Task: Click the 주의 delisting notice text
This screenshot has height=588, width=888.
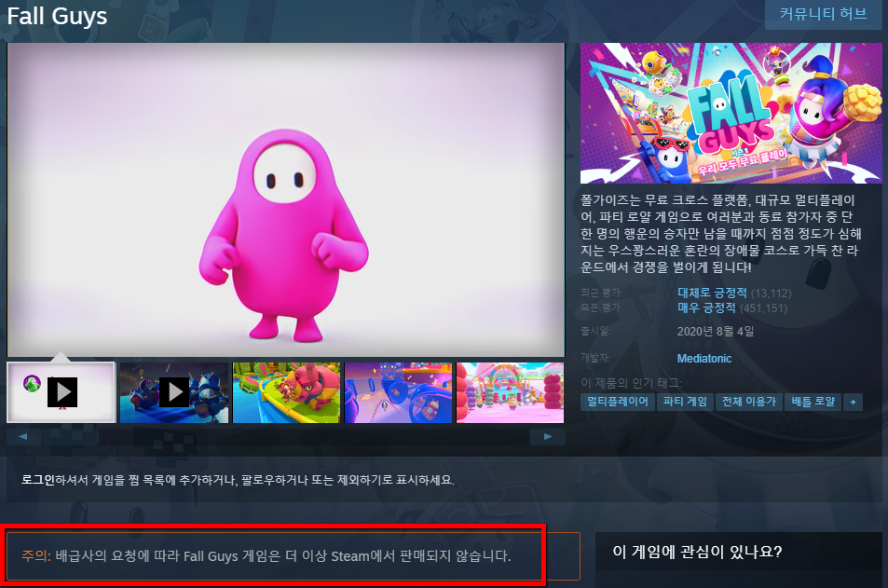Action: 266,555
